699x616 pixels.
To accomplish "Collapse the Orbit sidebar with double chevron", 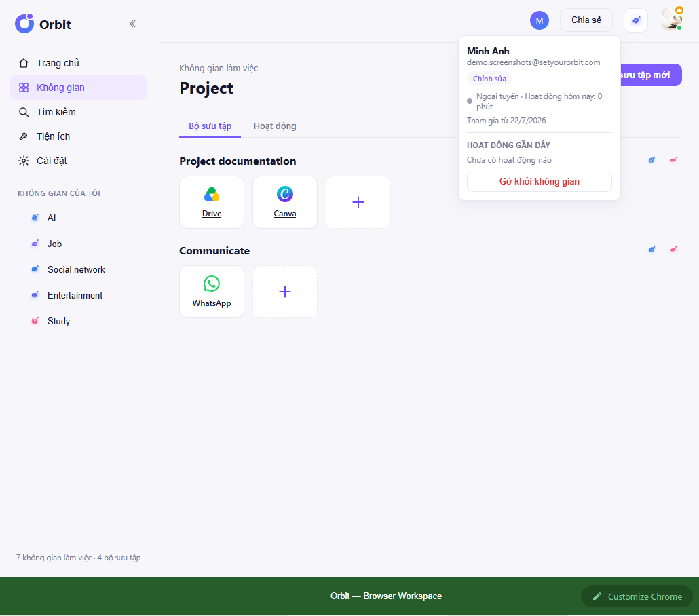I will click(x=132, y=24).
